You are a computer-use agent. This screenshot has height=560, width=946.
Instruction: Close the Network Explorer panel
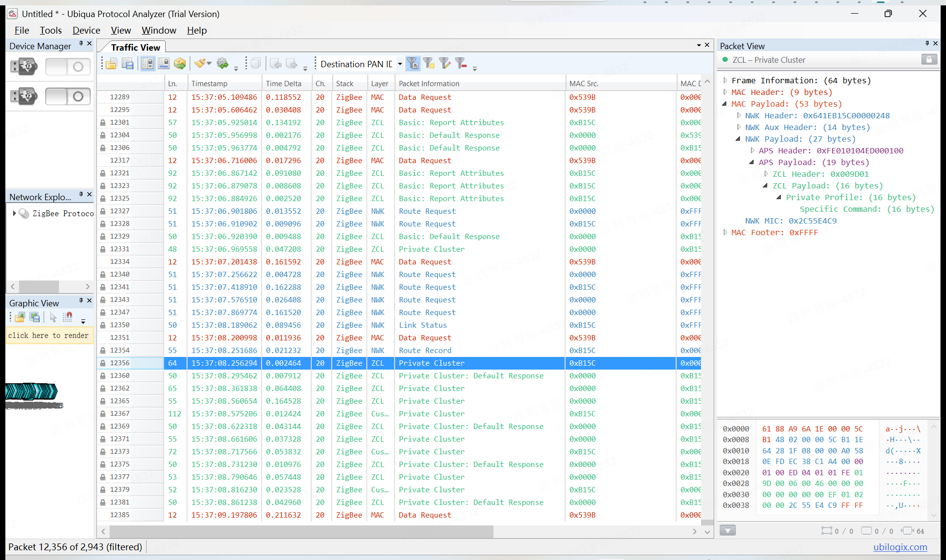click(x=89, y=194)
